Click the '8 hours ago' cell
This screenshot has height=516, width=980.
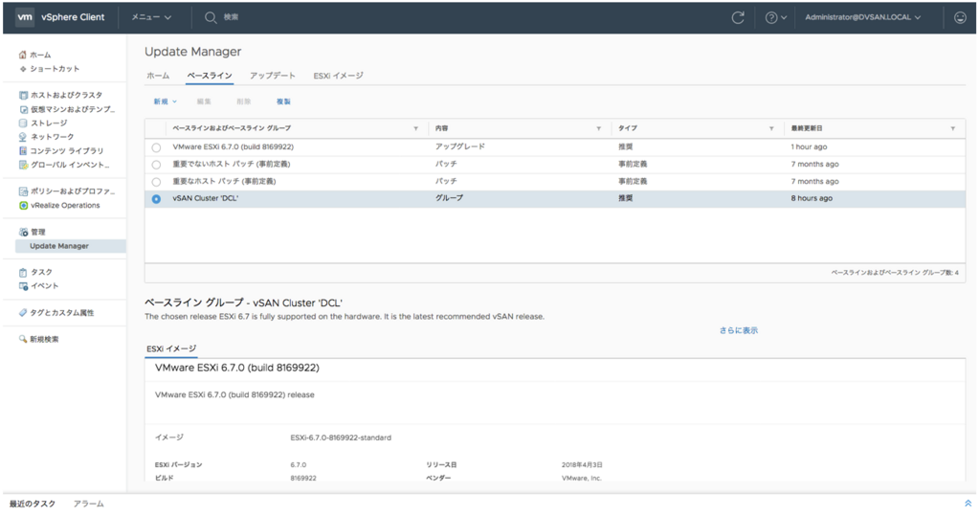tap(812, 198)
